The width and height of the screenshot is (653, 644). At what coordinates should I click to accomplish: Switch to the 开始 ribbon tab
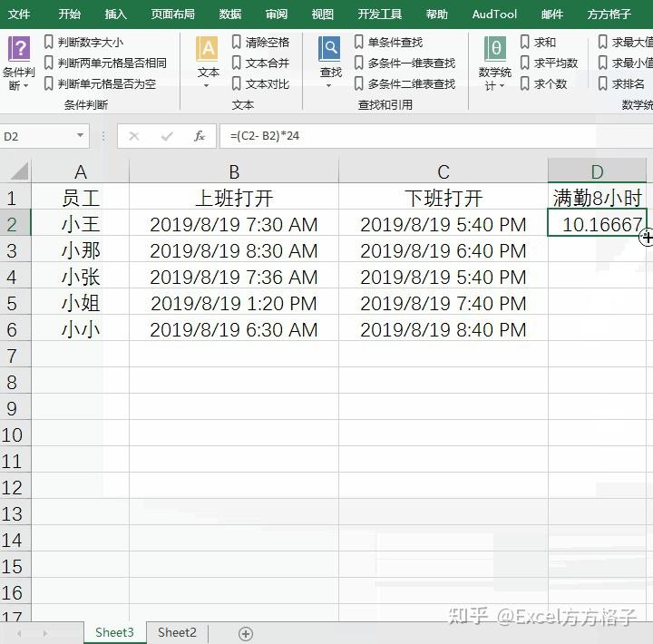click(69, 15)
